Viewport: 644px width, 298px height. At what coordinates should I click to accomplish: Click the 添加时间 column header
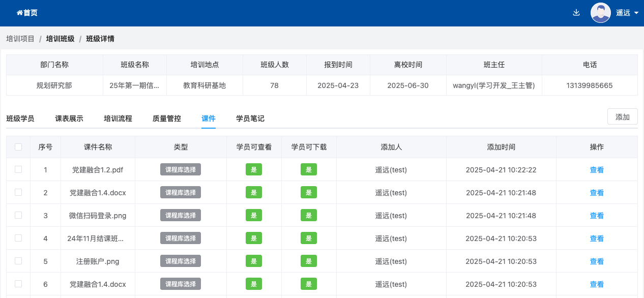click(501, 147)
